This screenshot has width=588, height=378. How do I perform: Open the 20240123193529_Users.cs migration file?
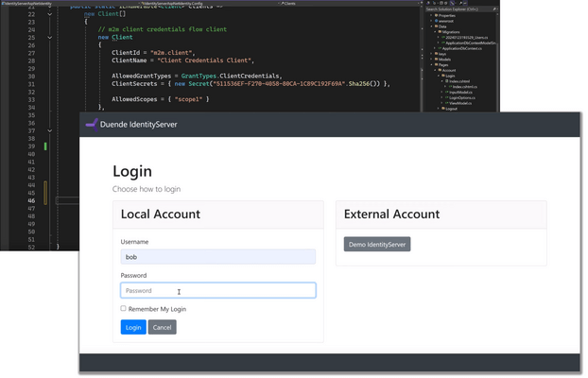coord(466,38)
